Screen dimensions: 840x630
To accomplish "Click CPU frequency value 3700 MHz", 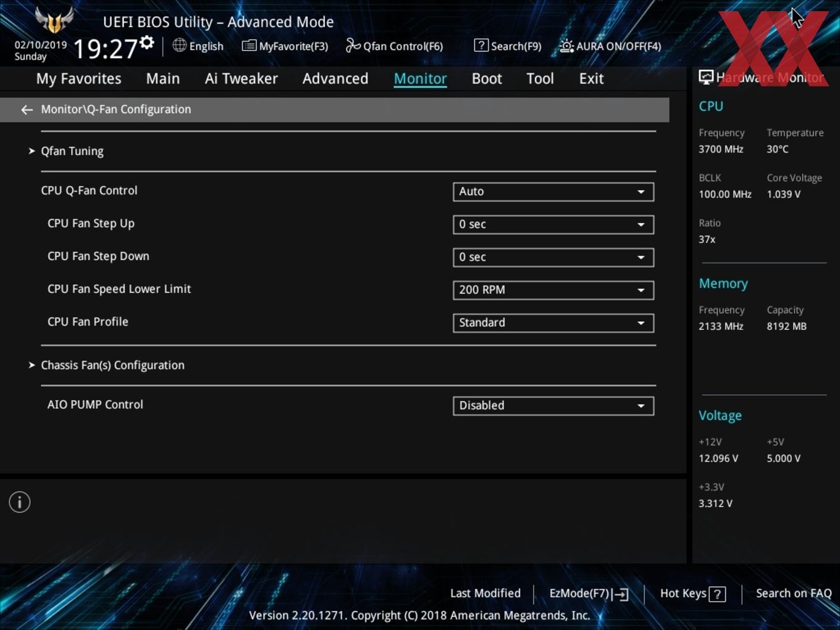I will [721, 149].
